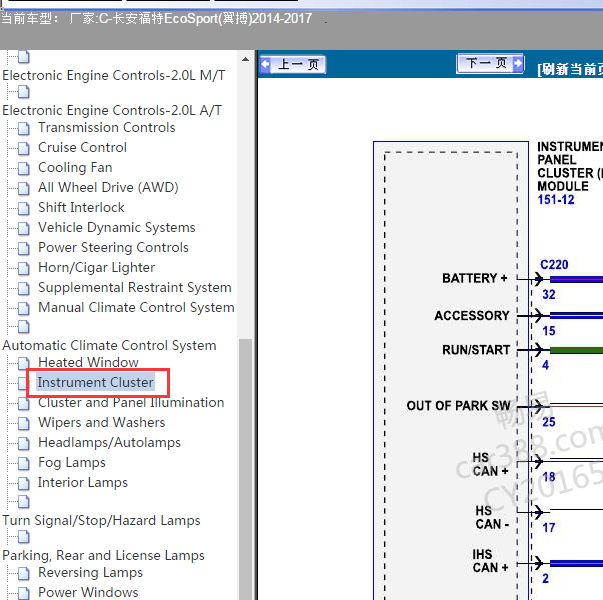603x600 pixels.
Task: Follow the 151-12 reference link
Action: pos(556,200)
